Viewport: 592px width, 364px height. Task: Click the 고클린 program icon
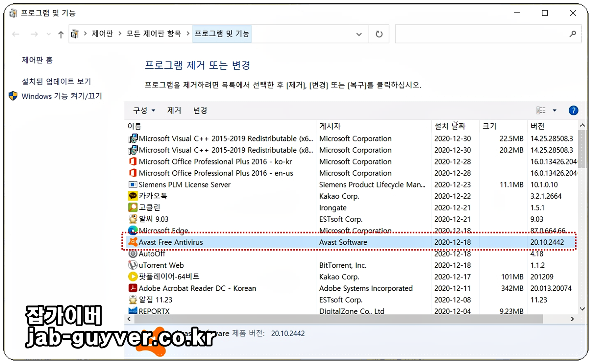tap(133, 207)
